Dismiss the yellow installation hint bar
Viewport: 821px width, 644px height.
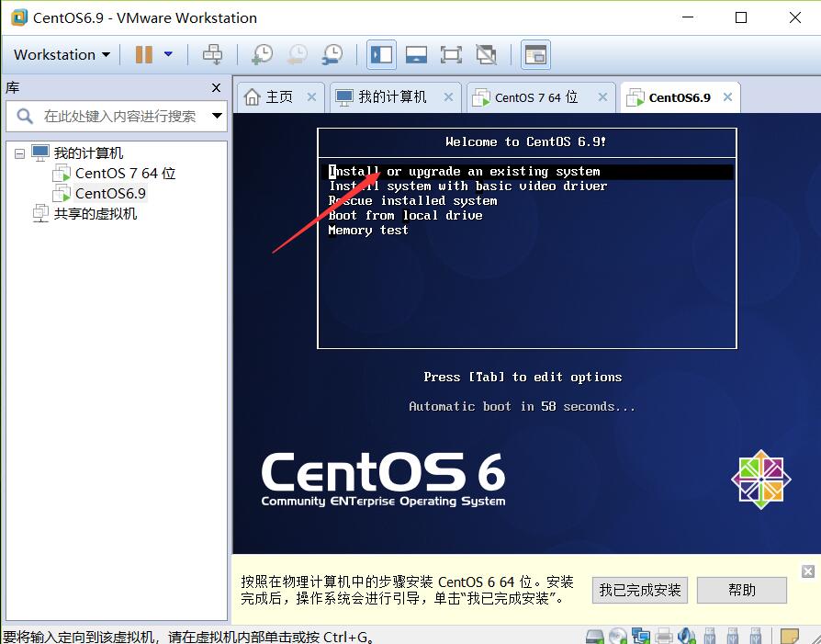pos(808,571)
